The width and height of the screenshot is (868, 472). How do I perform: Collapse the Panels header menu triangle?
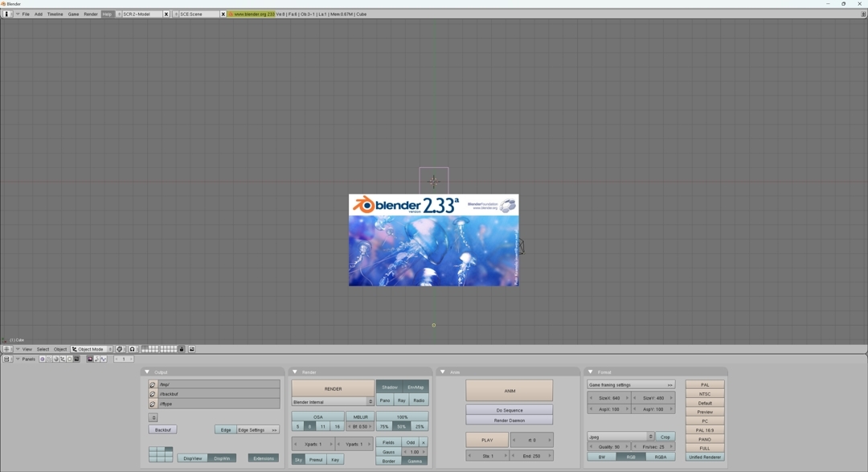click(x=17, y=359)
